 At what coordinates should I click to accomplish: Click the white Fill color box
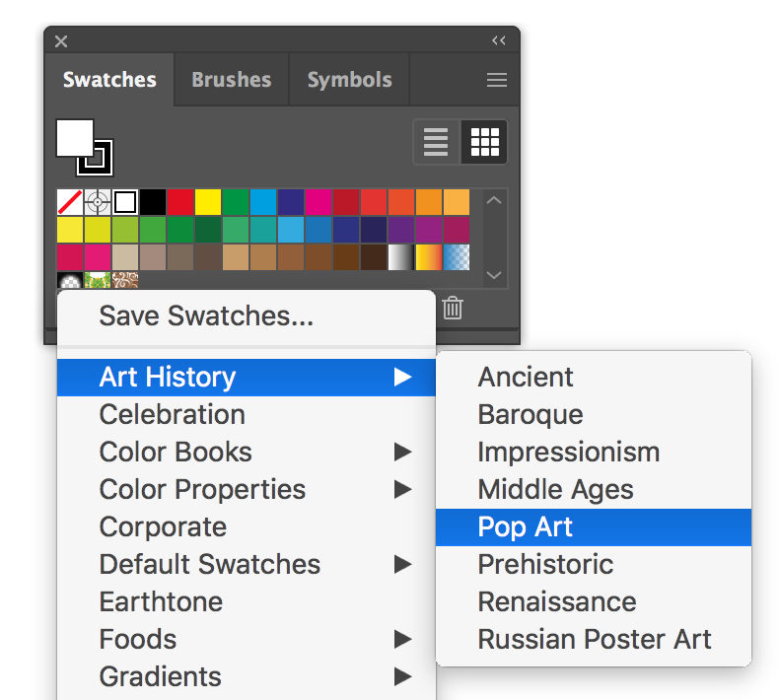(x=72, y=136)
